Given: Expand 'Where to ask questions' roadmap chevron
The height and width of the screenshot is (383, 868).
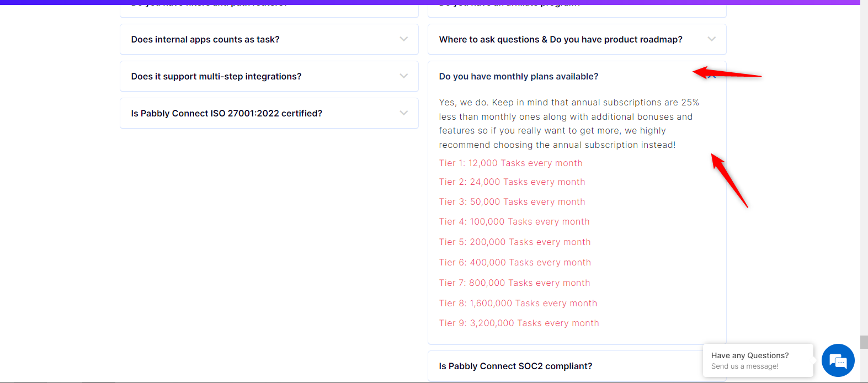Looking at the screenshot, I should [712, 39].
